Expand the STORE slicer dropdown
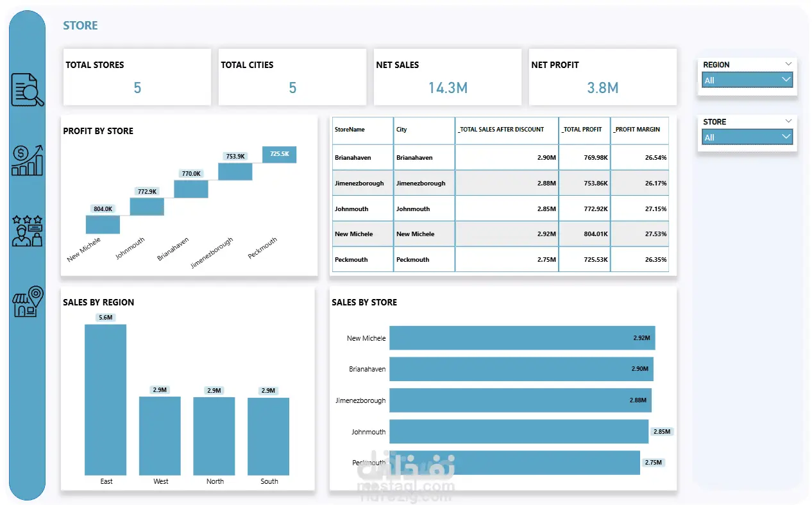The image size is (812, 505). [x=747, y=137]
